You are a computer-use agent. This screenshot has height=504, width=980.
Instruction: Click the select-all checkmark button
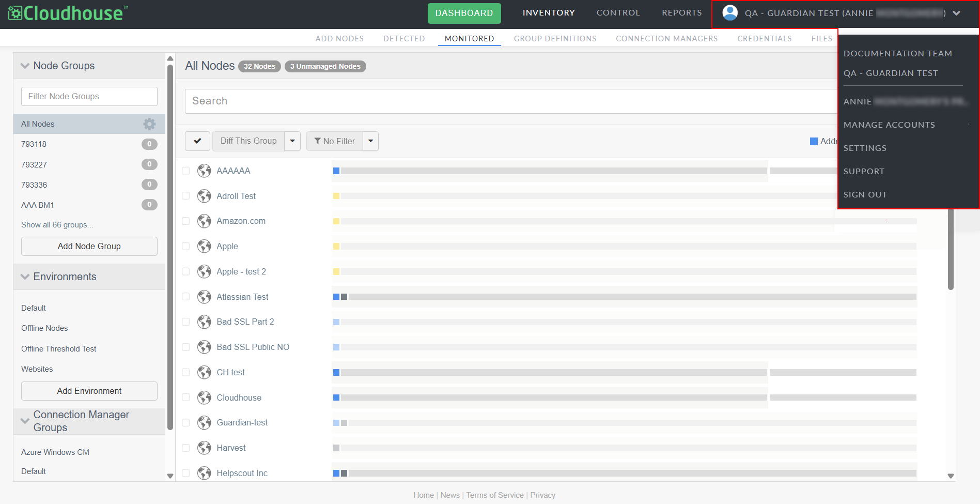[x=197, y=141]
